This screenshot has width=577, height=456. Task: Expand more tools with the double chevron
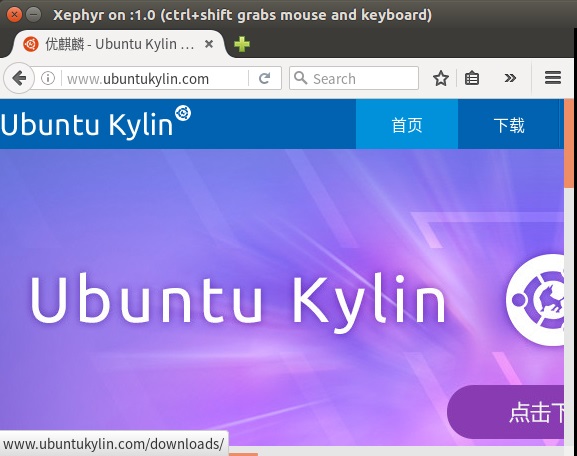pyautogui.click(x=510, y=78)
